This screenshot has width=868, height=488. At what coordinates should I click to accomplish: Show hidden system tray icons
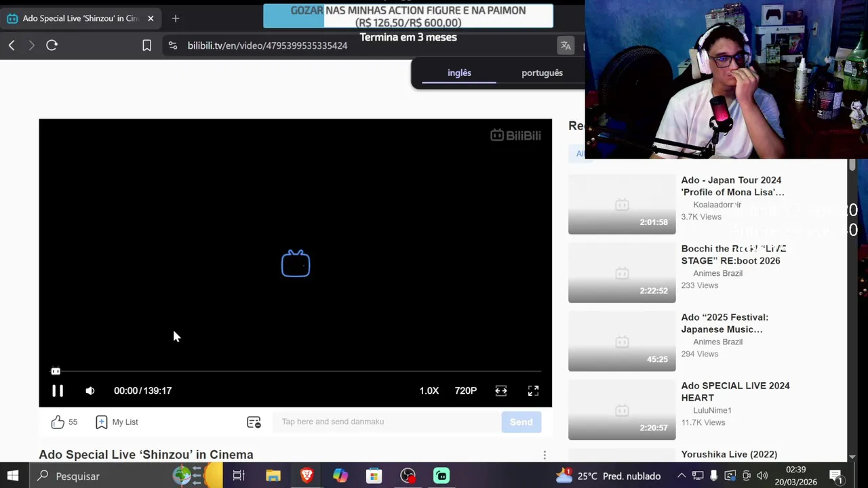coord(682,476)
